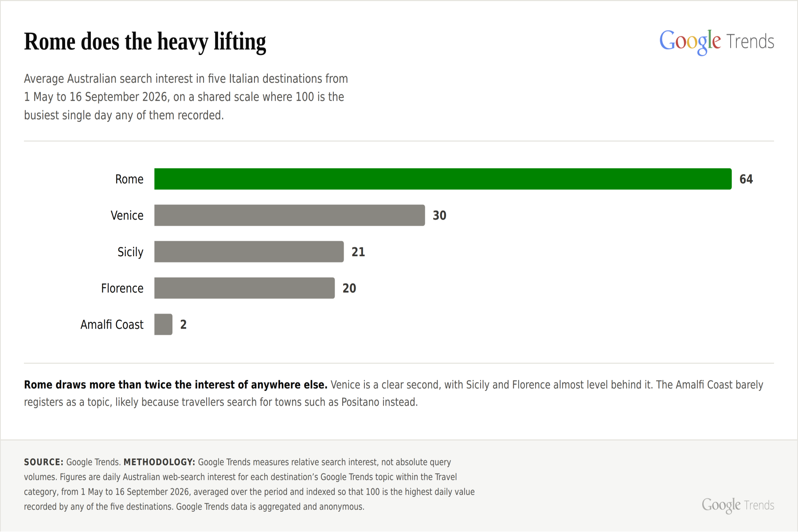Click the small Amalfi Coast bar

[x=163, y=325]
